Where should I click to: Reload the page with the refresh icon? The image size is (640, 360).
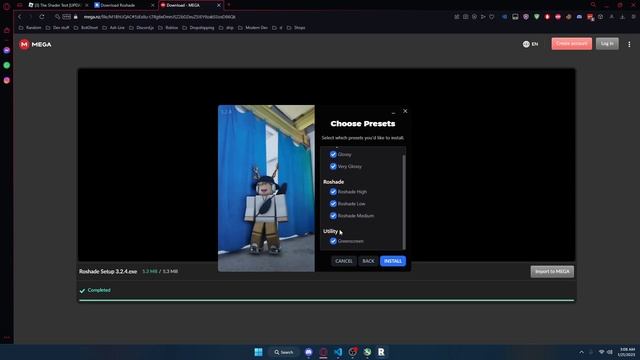coord(42,17)
